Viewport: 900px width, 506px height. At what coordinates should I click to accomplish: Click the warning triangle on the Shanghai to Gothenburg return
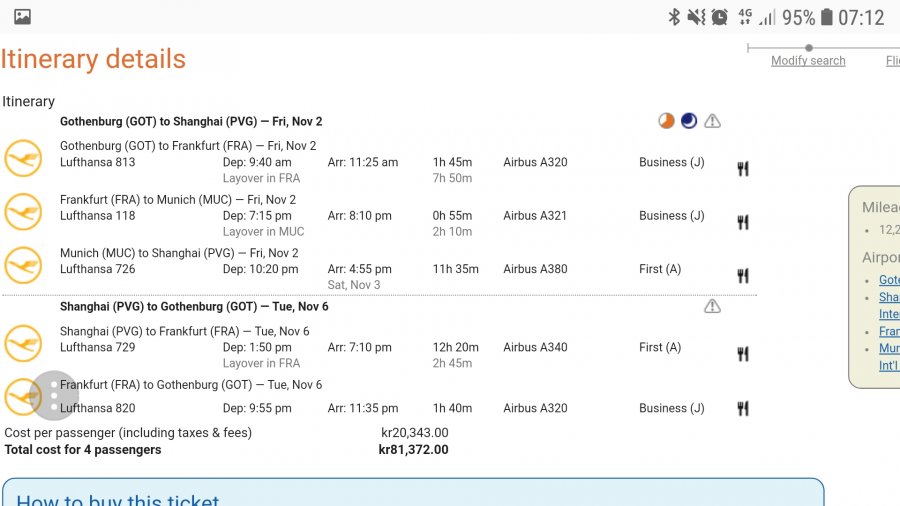click(712, 306)
